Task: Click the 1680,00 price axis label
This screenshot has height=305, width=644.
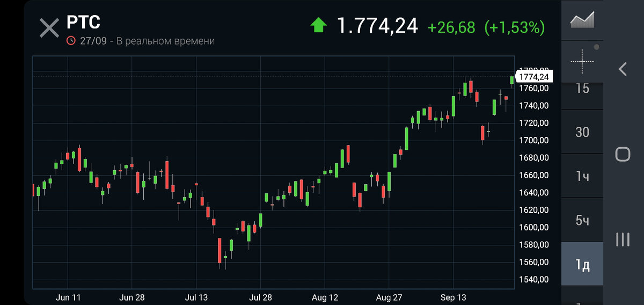Action: tap(533, 158)
